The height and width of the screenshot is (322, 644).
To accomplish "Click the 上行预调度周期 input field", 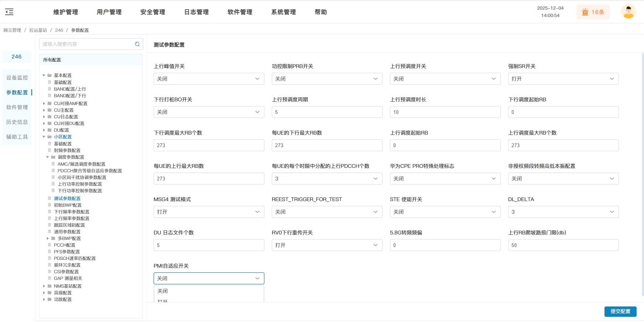I will point(327,112).
